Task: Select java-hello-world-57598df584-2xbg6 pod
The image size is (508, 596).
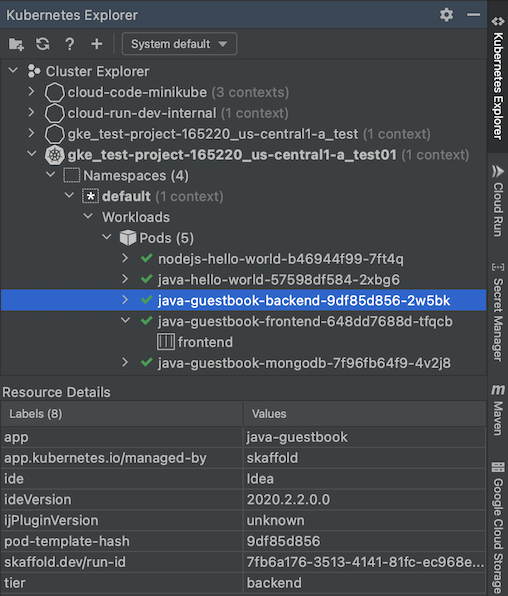Action: (279, 280)
